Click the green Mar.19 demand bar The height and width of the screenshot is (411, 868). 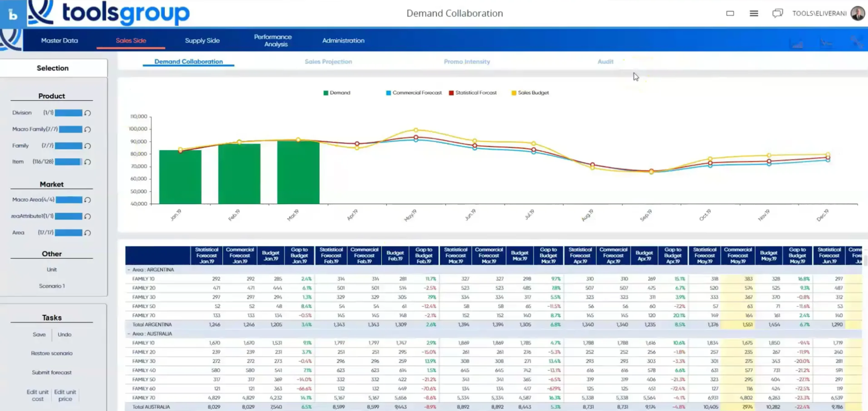point(299,172)
